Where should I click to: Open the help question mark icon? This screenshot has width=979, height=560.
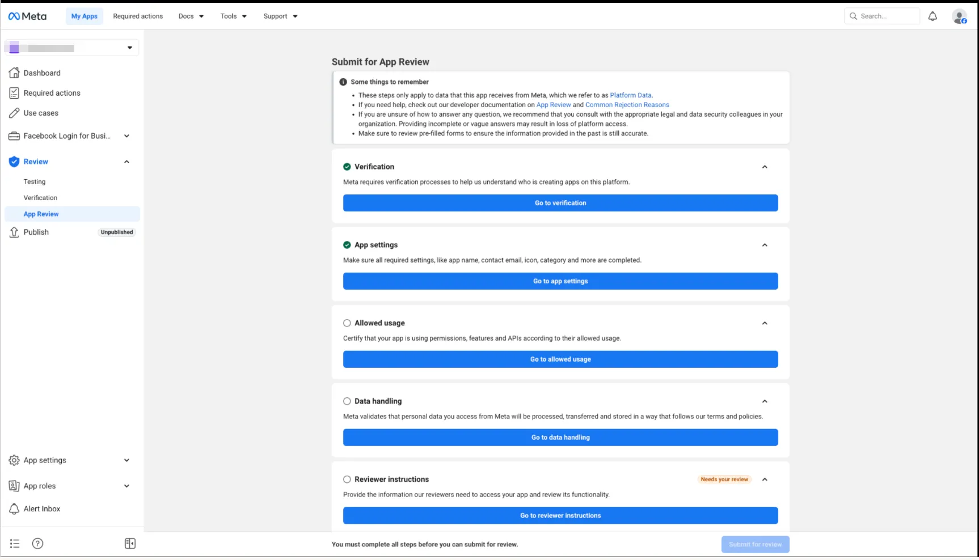pos(37,544)
